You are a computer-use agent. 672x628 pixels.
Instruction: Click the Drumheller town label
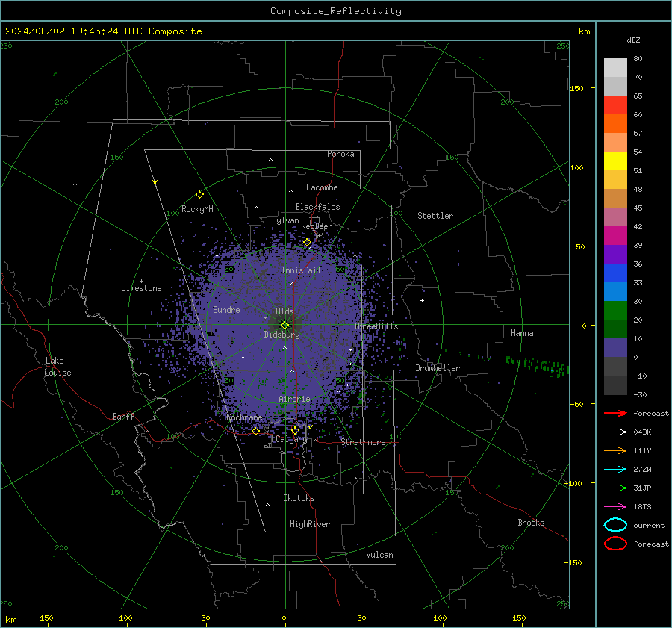(x=438, y=368)
